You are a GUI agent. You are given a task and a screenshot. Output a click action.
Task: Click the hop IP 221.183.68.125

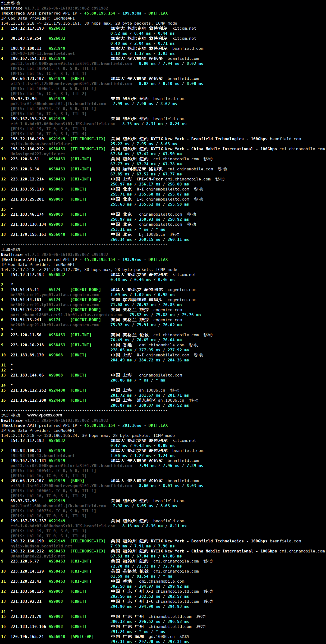27,591
